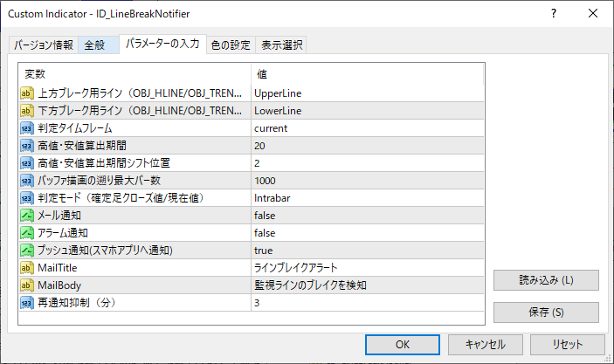Click the integer icon beside 高値・安値算出期間
614x364 pixels.
click(27, 145)
